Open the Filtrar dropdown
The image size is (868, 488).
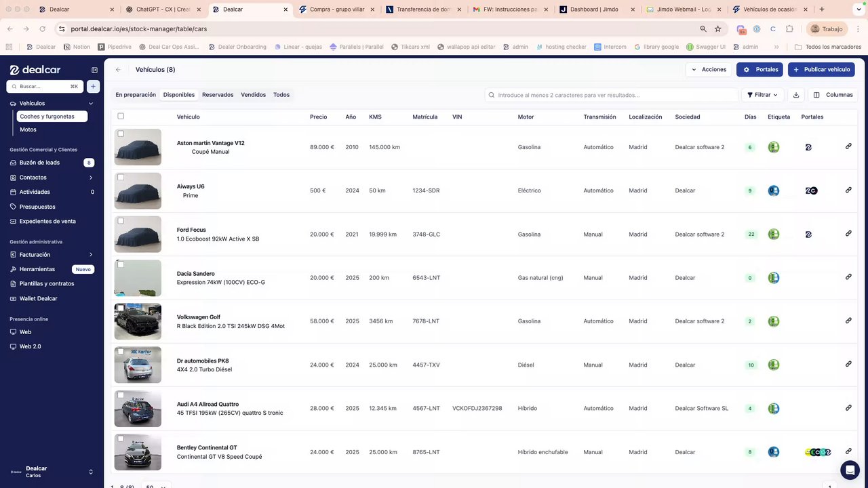762,95
